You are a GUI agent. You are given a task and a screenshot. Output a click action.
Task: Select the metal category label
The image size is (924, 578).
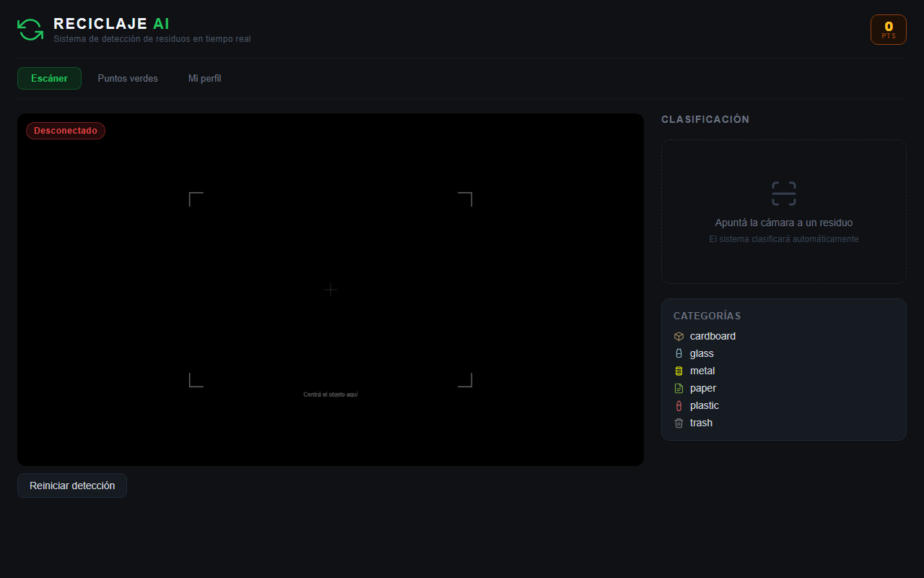pos(702,371)
